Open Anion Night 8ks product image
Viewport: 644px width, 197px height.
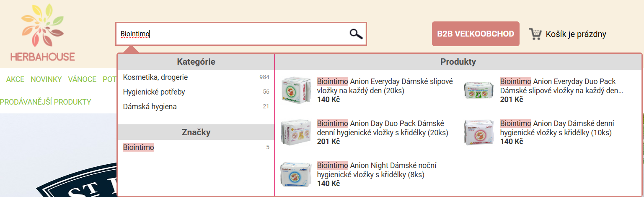pyautogui.click(x=296, y=174)
